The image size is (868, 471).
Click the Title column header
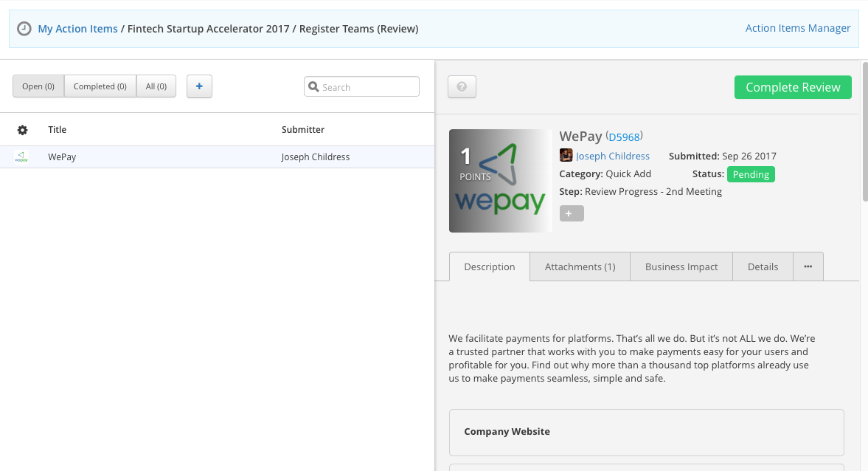(x=57, y=130)
